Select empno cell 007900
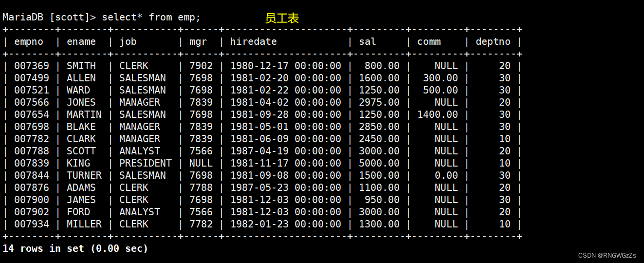 (x=32, y=200)
